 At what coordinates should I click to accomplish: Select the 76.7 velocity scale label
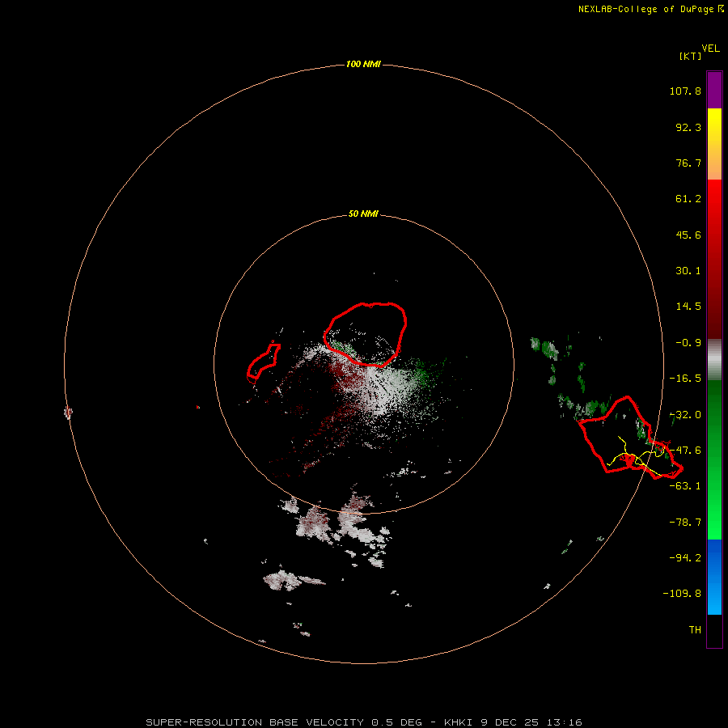pos(688,163)
